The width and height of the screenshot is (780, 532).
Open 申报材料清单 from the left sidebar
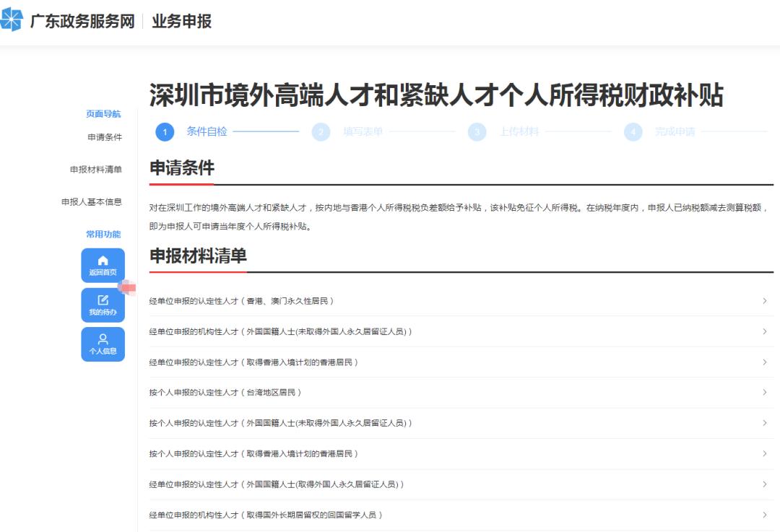(x=103, y=170)
